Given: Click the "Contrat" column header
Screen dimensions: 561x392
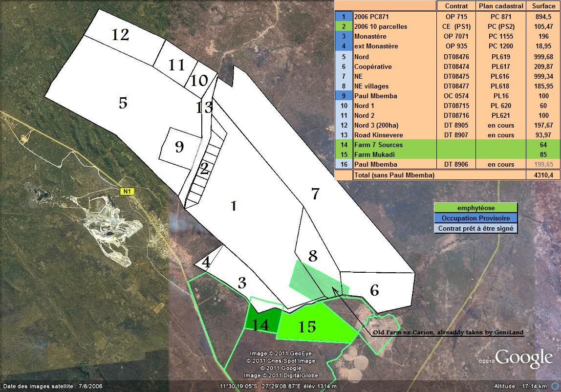Looking at the screenshot, I should click(456, 6).
